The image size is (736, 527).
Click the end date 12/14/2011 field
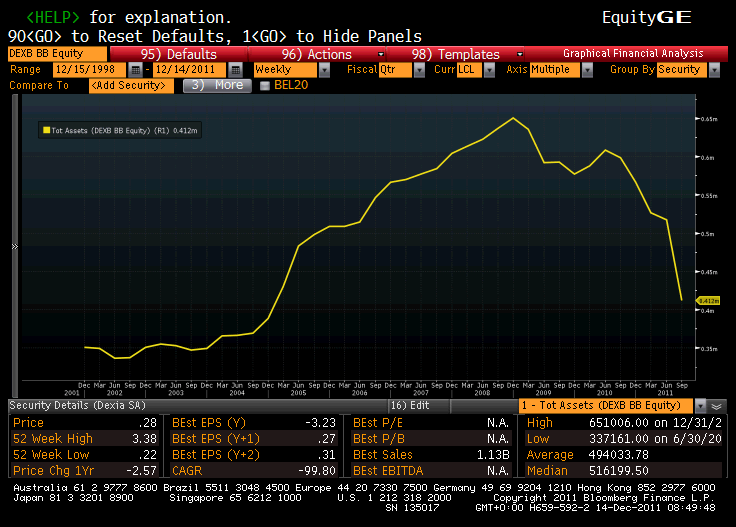click(190, 70)
